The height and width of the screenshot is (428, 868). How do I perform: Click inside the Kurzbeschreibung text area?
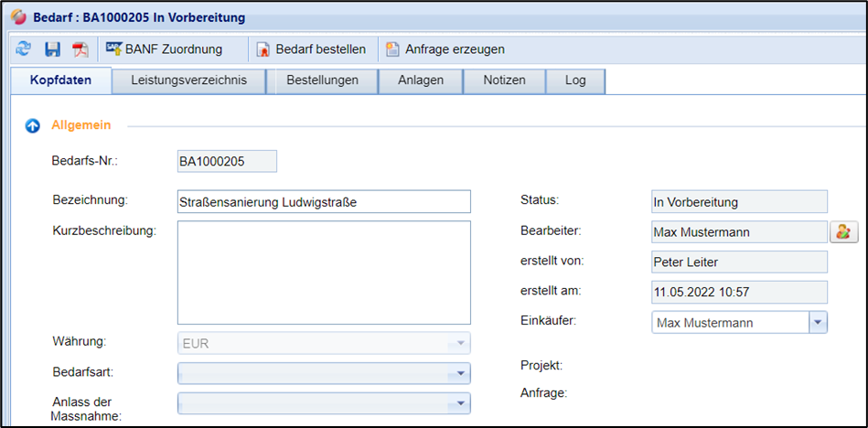point(324,273)
